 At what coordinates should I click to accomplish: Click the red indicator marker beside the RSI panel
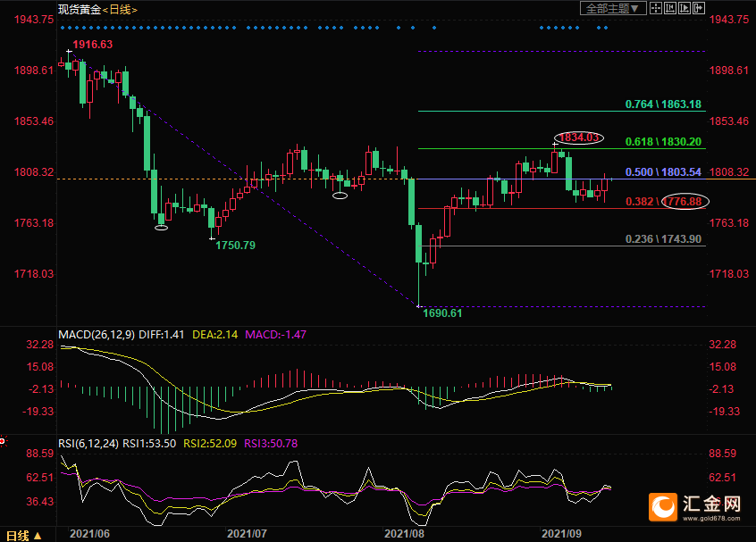pos(3,441)
